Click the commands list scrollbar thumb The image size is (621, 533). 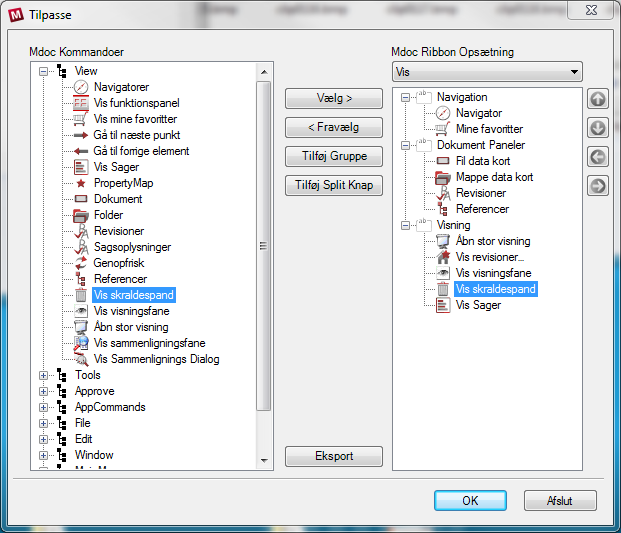pos(264,246)
